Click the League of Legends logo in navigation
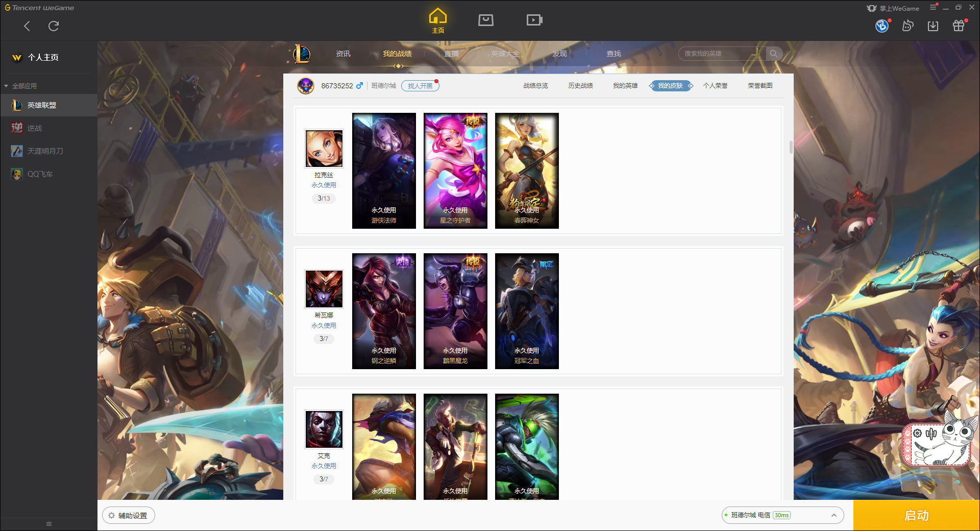 click(x=302, y=54)
